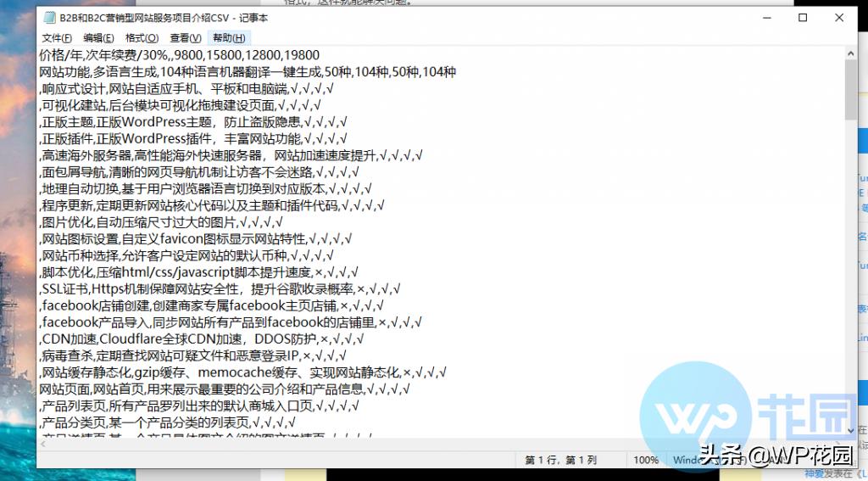Click the 第 1 行，第 1 列 status entry
Image resolution: width=868 pixels, height=481 pixels.
561,460
